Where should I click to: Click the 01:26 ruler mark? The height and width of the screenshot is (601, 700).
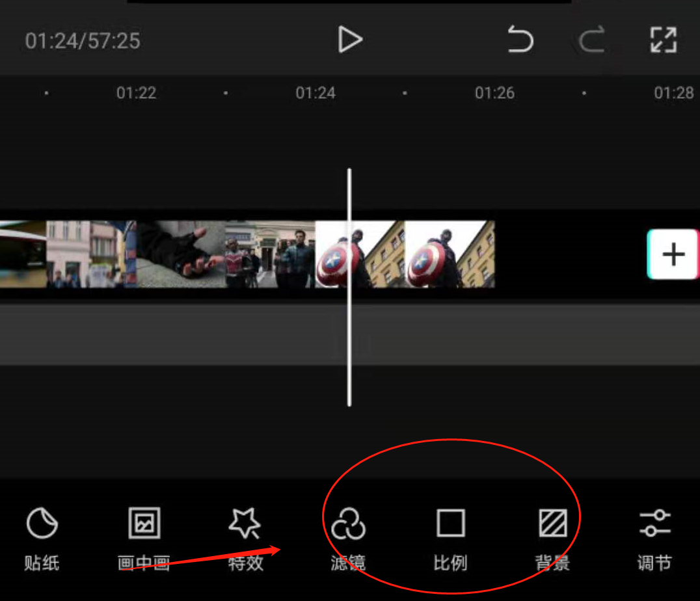tap(494, 93)
